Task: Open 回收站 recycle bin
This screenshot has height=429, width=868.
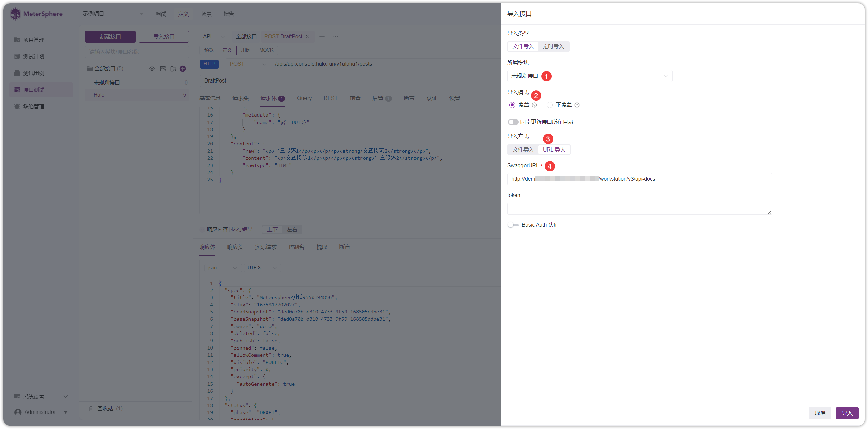Action: pos(105,408)
